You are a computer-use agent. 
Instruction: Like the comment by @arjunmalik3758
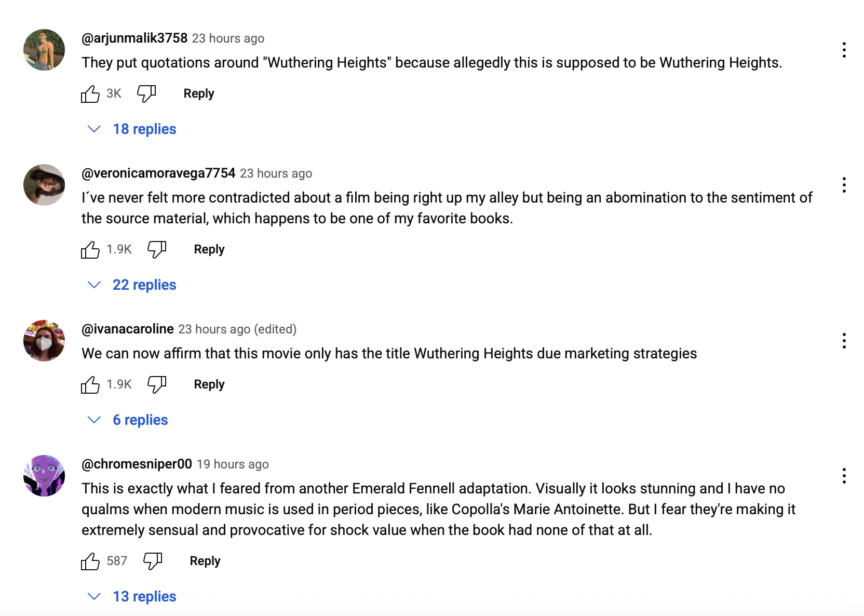point(90,94)
